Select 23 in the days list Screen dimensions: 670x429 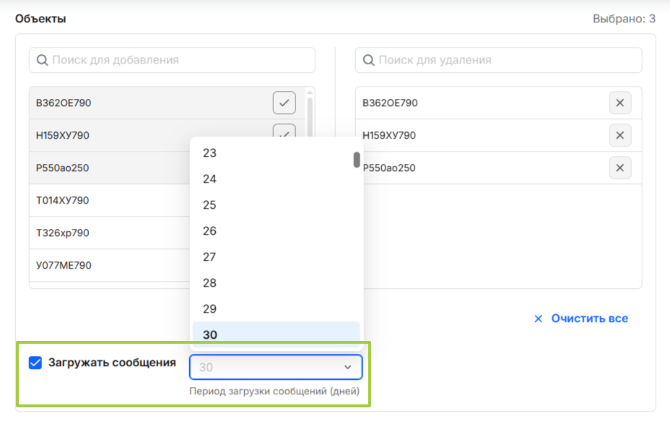coord(210,153)
